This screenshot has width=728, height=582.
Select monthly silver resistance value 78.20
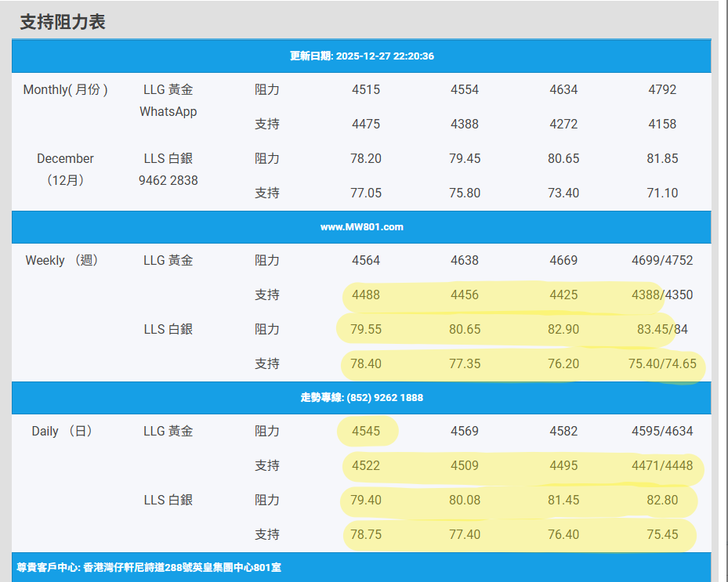tap(366, 158)
